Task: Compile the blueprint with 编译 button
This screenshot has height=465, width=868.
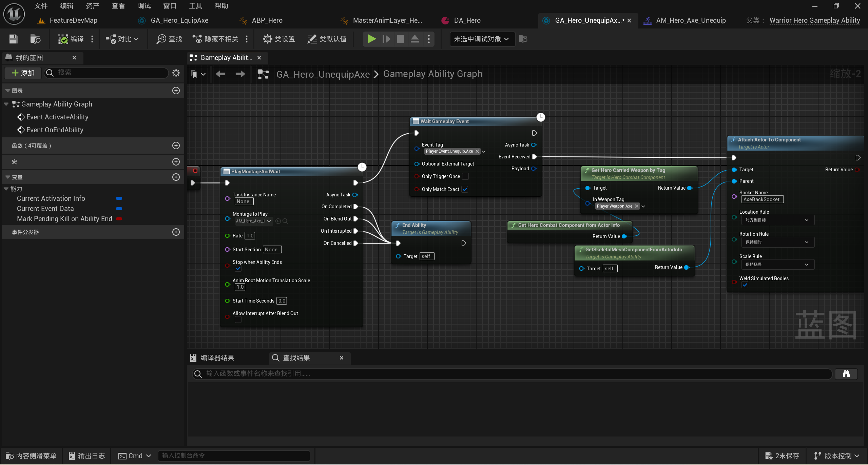Action: click(x=71, y=39)
